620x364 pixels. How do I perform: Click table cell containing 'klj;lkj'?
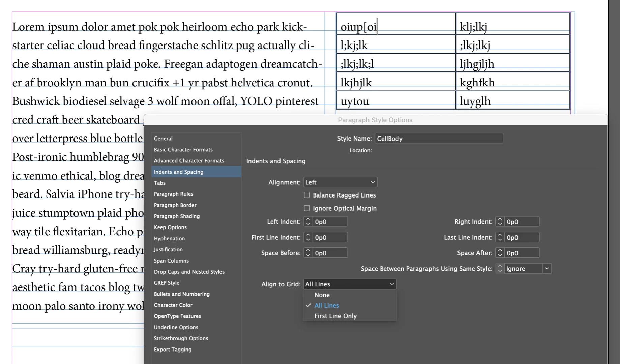point(513,24)
